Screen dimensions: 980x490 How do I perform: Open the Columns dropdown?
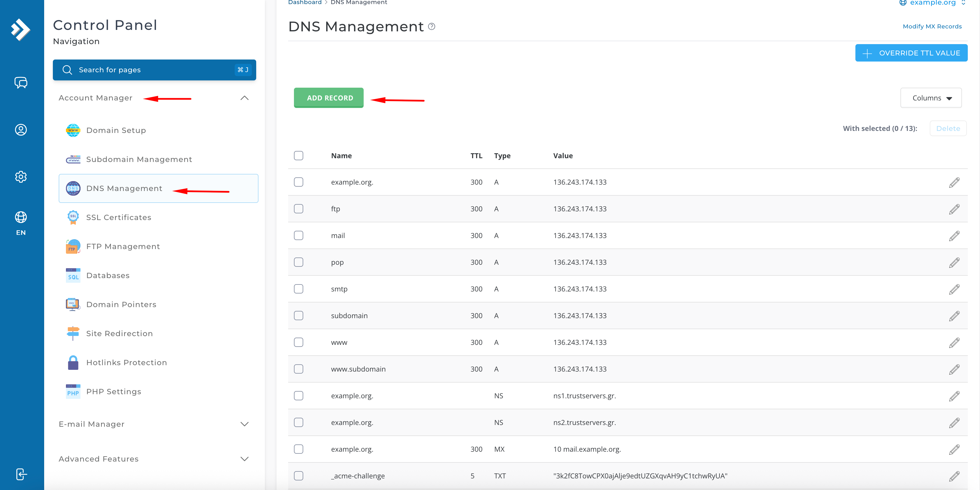(931, 98)
